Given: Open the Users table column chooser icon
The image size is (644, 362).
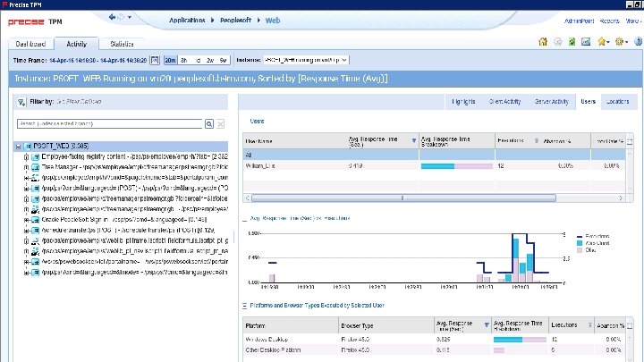Looking at the screenshot, I should coord(630,141).
